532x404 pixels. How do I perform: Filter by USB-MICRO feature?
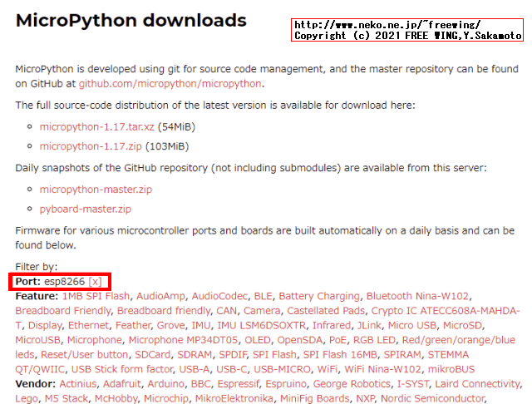[283, 369]
